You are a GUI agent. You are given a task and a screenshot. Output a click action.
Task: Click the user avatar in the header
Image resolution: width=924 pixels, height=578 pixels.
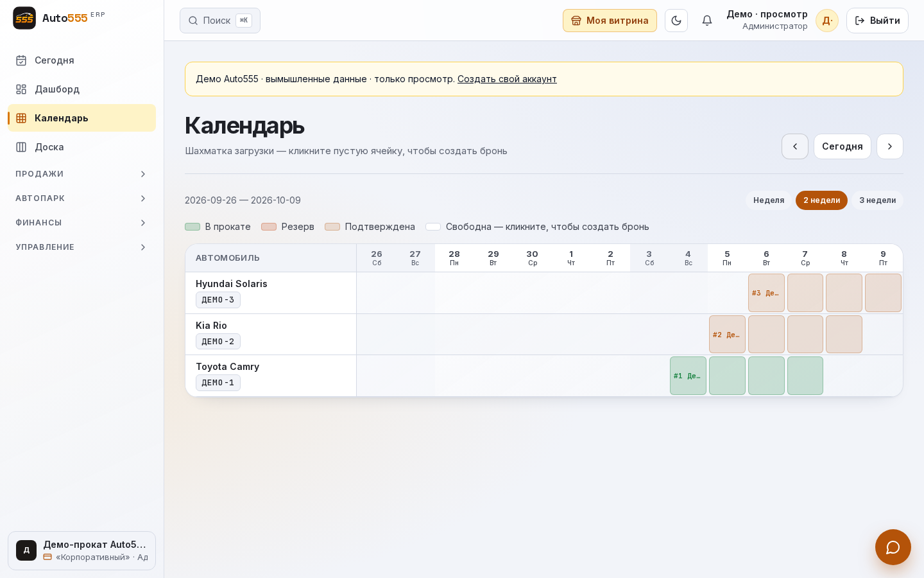827,21
